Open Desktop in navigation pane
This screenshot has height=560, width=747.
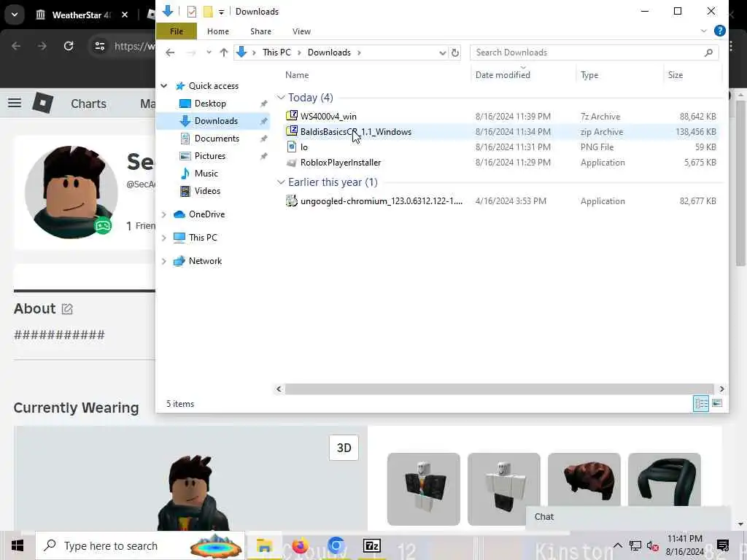tap(210, 104)
